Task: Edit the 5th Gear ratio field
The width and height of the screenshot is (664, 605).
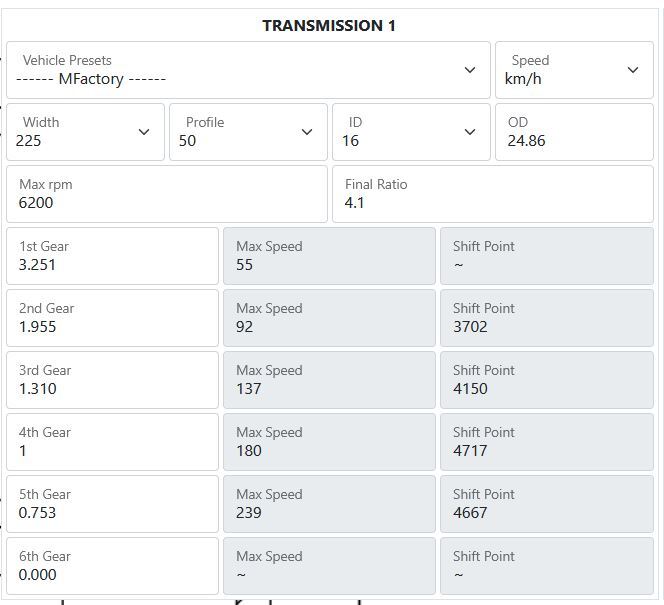Action: click(x=112, y=504)
